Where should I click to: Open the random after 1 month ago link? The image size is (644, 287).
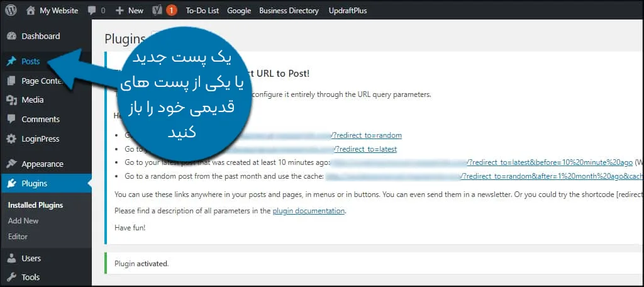pyautogui.click(x=552, y=177)
